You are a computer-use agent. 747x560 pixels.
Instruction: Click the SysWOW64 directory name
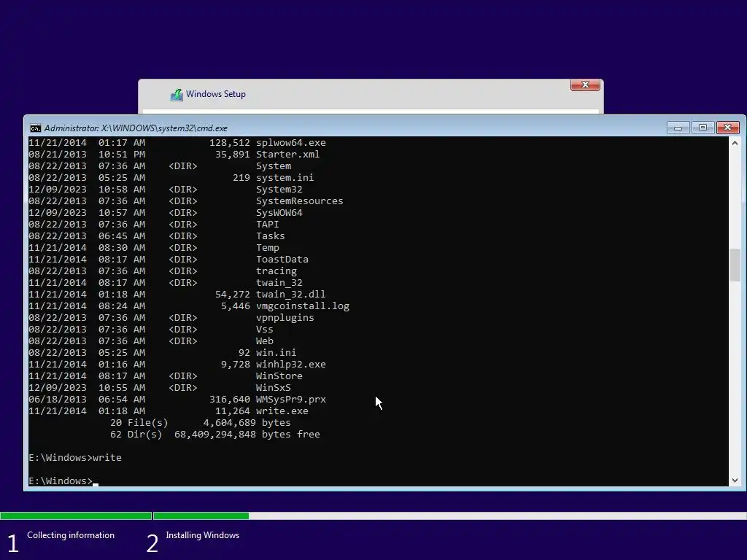click(x=279, y=212)
